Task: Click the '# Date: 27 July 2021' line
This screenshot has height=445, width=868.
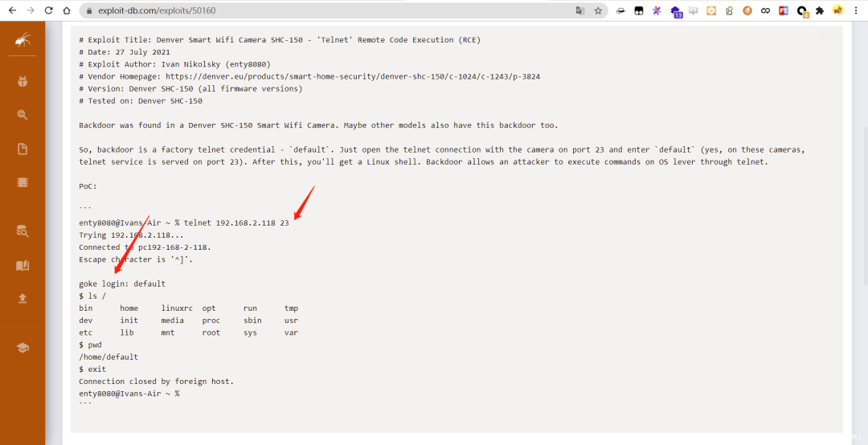Action: click(124, 52)
